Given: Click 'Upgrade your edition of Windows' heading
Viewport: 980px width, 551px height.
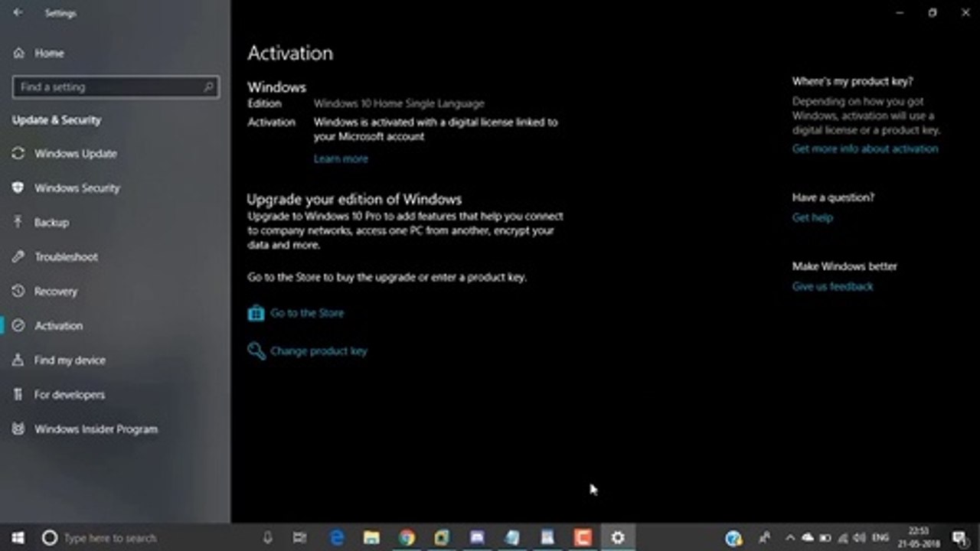Looking at the screenshot, I should (354, 199).
